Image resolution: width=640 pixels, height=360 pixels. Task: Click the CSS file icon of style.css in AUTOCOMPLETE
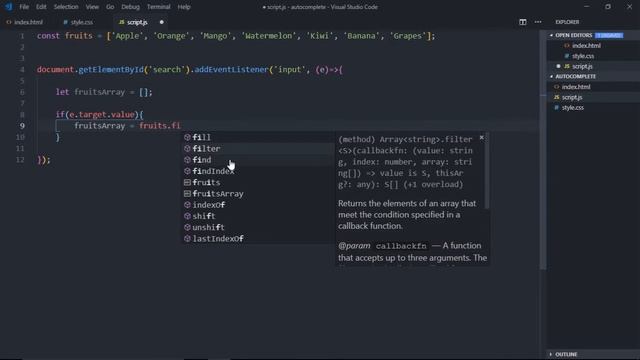(556, 108)
